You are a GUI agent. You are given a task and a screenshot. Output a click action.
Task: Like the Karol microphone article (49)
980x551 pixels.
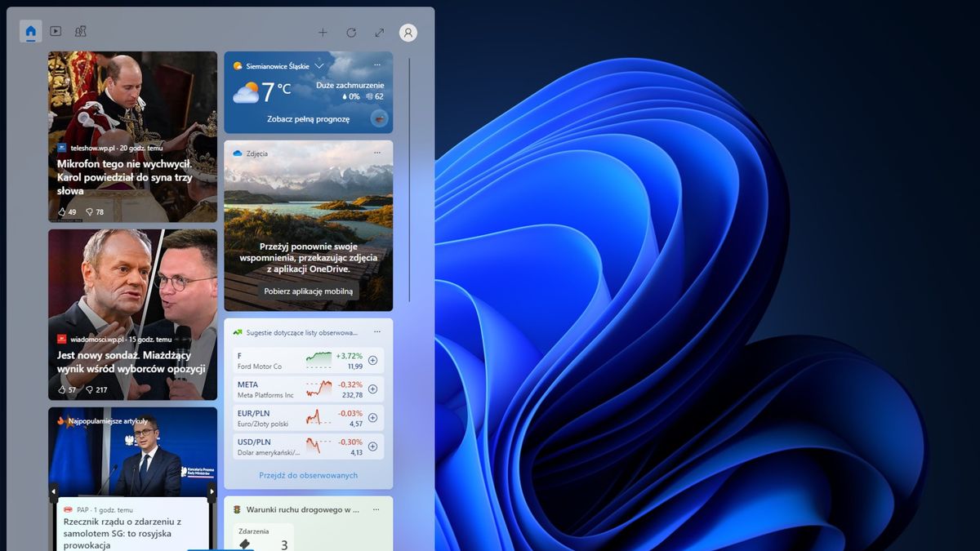coord(67,212)
